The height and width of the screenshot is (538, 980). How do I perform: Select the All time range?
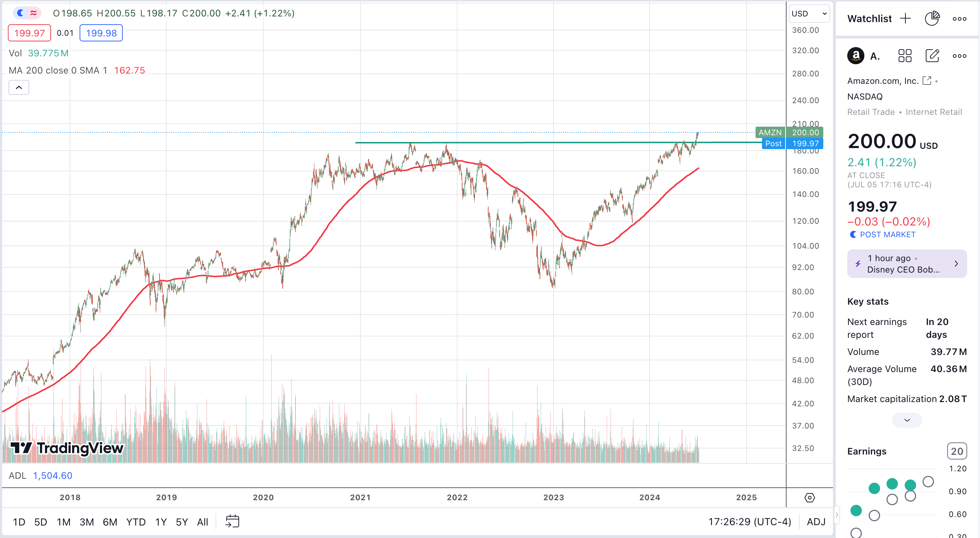click(x=202, y=522)
